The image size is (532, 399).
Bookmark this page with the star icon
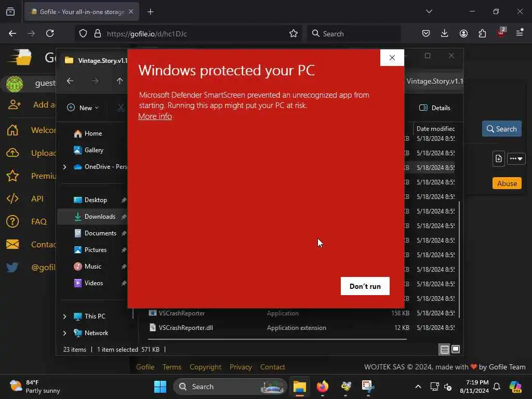coord(294,33)
